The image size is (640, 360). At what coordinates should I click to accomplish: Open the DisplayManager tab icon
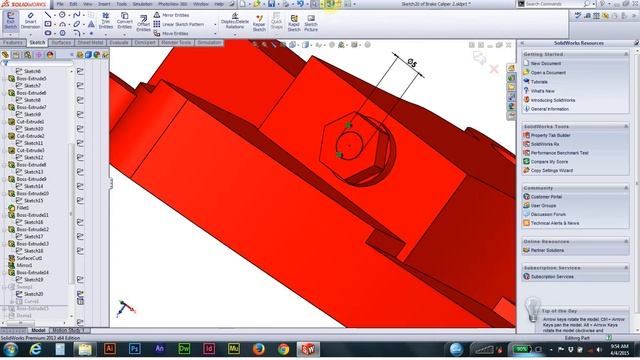[x=50, y=55]
